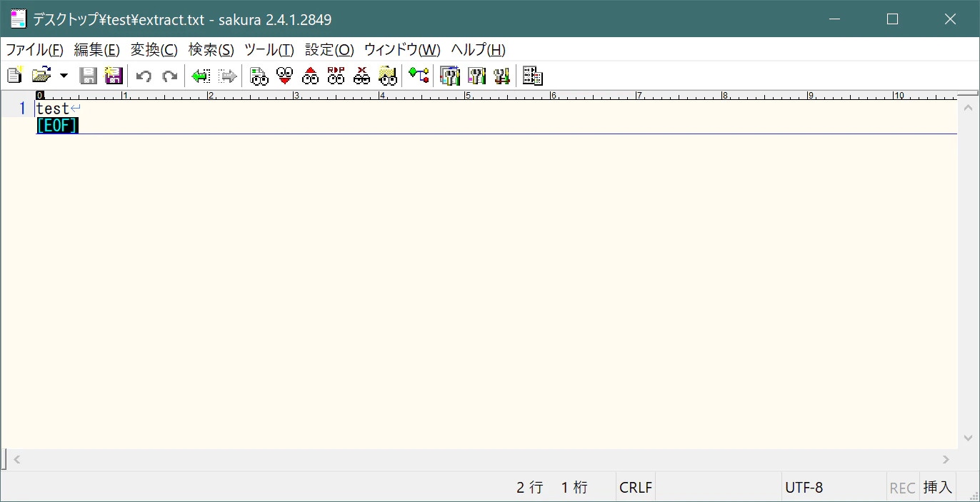This screenshot has width=980, height=502.
Task: Open the 設定(O) menu
Action: pyautogui.click(x=329, y=50)
